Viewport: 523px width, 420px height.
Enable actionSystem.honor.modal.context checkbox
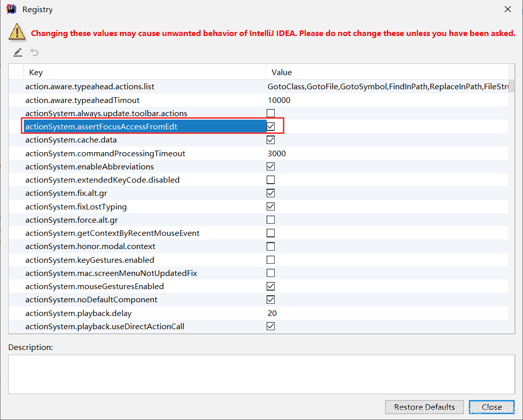pos(271,247)
